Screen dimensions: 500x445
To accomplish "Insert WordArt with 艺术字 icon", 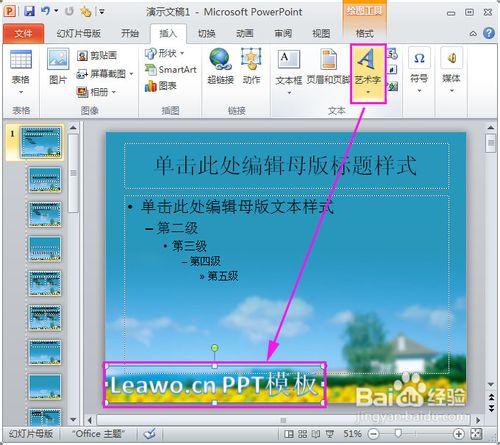I will (367, 59).
